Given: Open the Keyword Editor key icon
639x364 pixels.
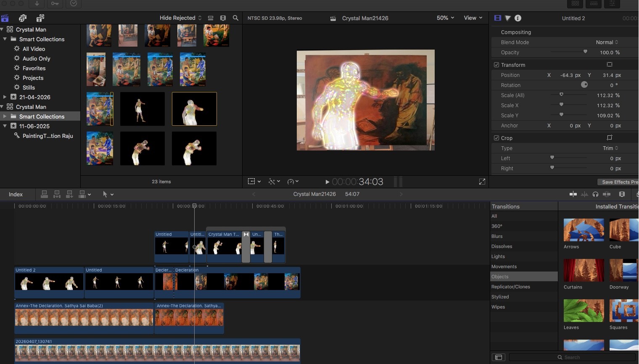Looking at the screenshot, I should 55,3.
